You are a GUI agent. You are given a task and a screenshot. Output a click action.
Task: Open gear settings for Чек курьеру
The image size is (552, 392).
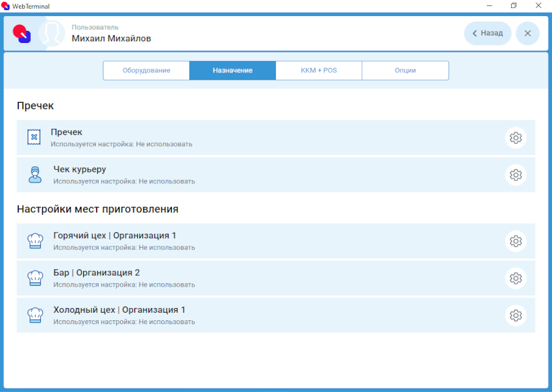click(x=515, y=175)
